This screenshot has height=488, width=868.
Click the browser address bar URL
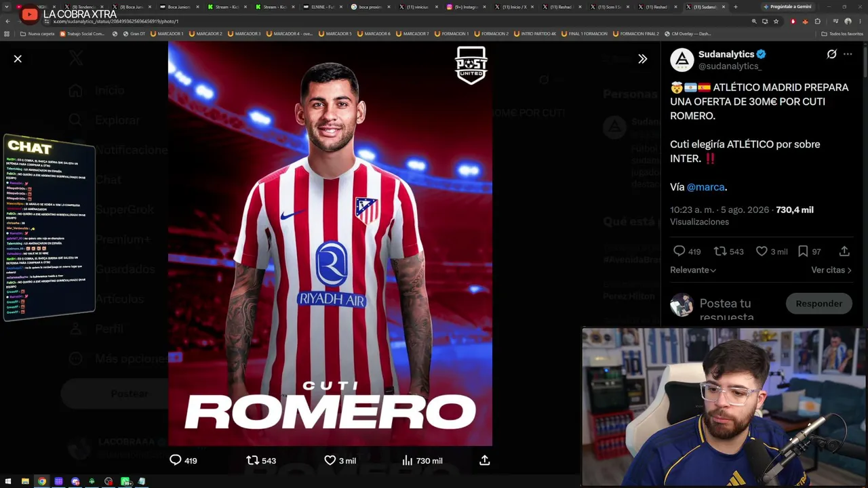click(x=116, y=21)
